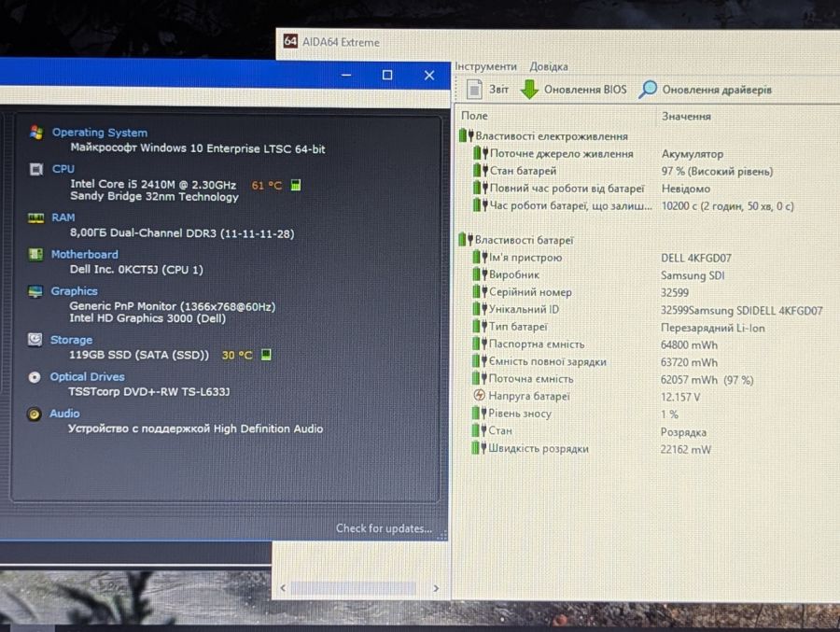Click the Optical Drives disc icon
Viewport: 840px width, 632px height.
click(x=35, y=377)
